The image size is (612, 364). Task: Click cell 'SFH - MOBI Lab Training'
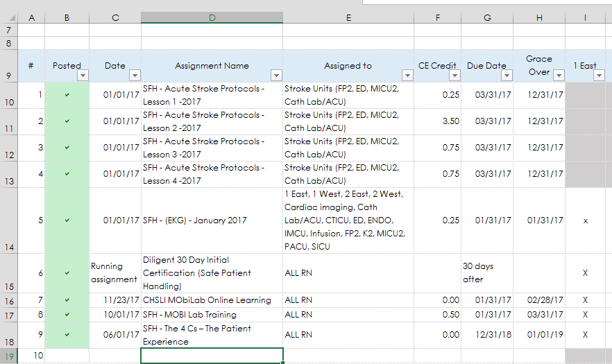point(212,315)
